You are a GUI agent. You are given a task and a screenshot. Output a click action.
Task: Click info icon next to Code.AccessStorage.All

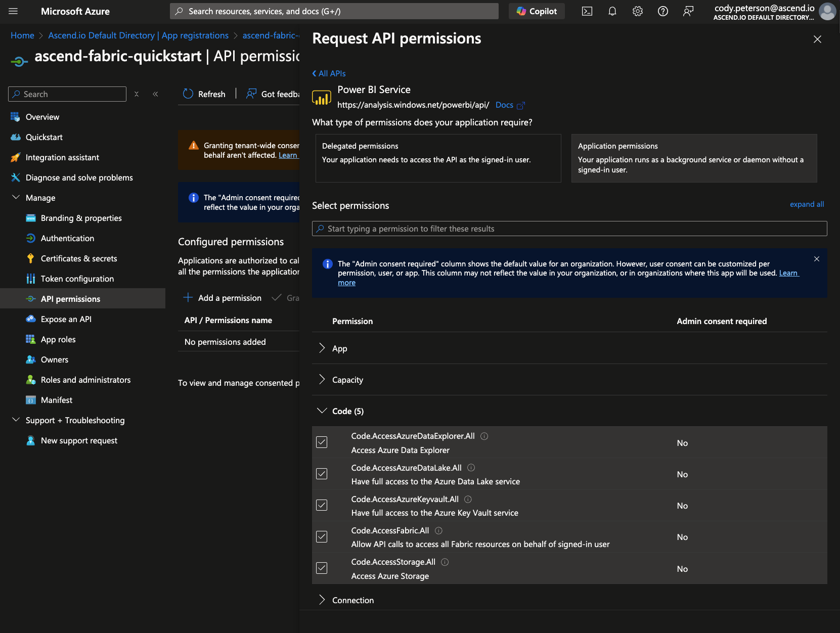(445, 562)
